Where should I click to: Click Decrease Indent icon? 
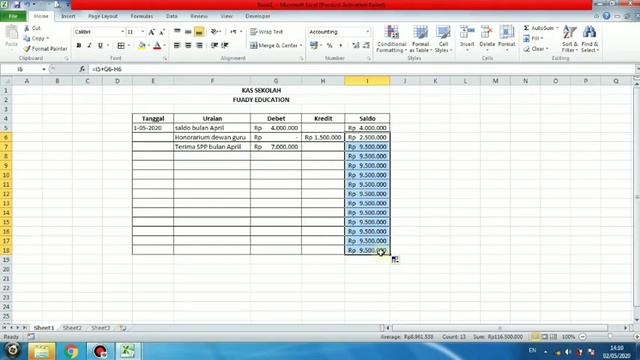(x=214, y=45)
